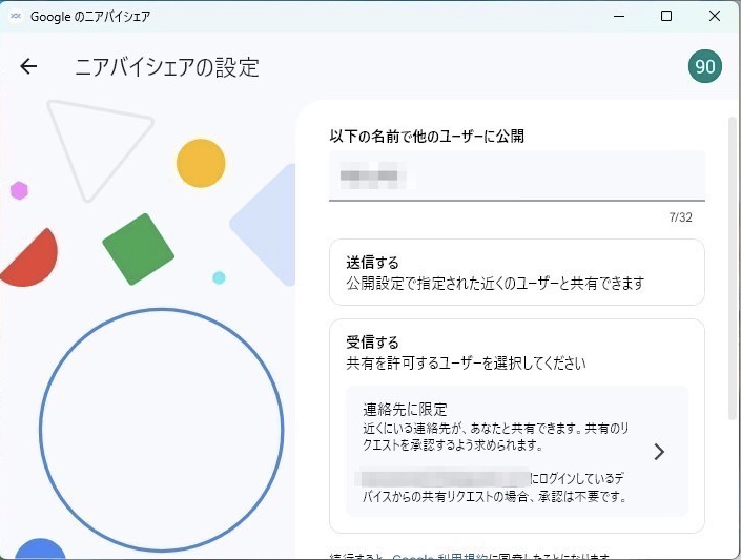This screenshot has height=560, width=741.
Task: Click the Nearby Share app icon in title bar
Action: click(15, 16)
